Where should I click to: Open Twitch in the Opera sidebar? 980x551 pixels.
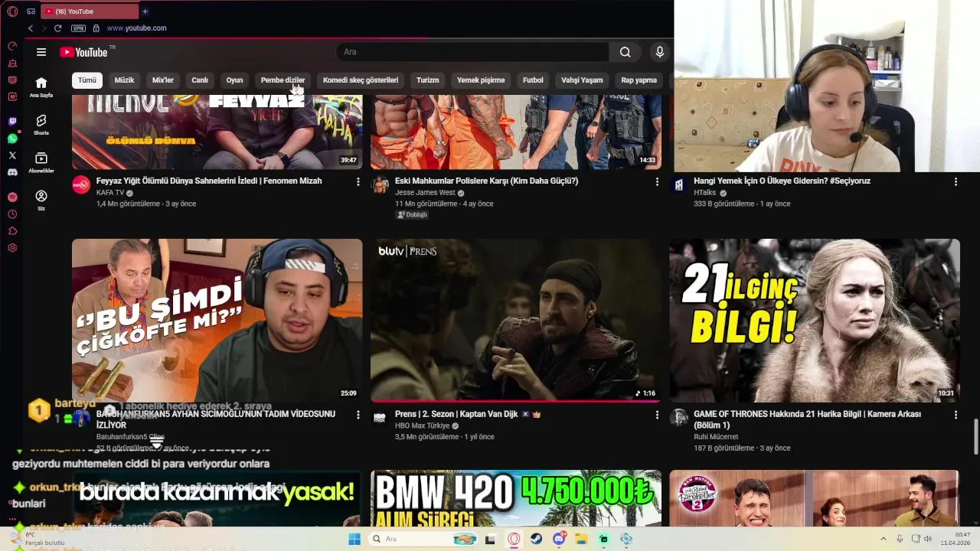click(x=12, y=122)
